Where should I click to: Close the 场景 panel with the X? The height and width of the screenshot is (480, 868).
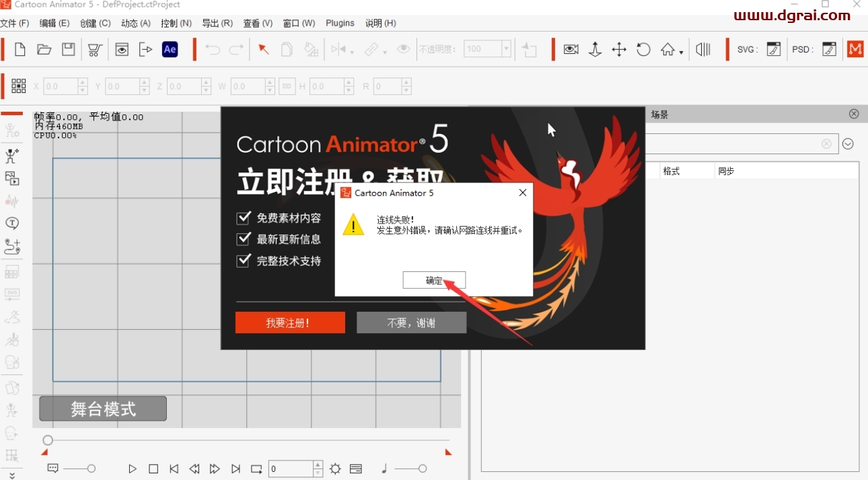pos(854,114)
